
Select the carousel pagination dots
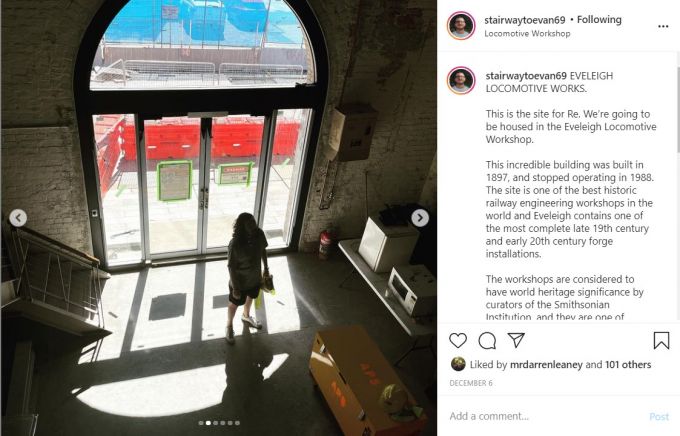click(219, 423)
